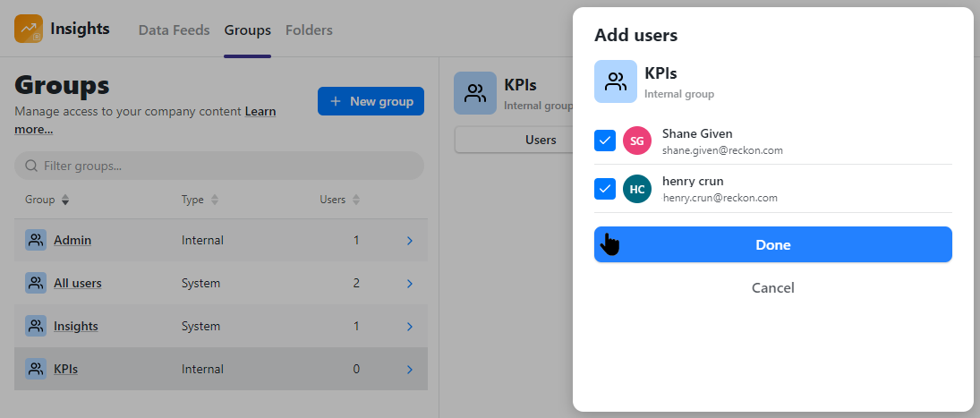Click the henry crun name
This screenshot has height=418, width=980.
(693, 181)
